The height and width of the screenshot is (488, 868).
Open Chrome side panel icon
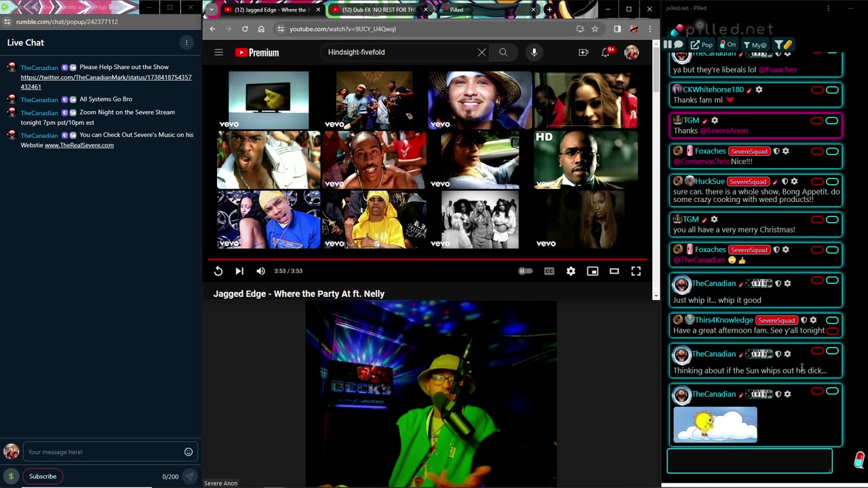[x=617, y=29]
